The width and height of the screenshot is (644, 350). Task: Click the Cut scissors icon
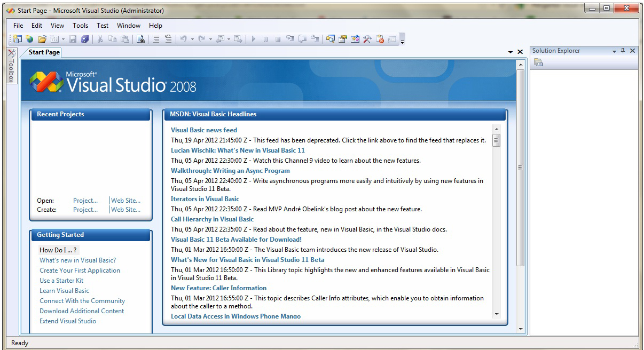click(100, 39)
